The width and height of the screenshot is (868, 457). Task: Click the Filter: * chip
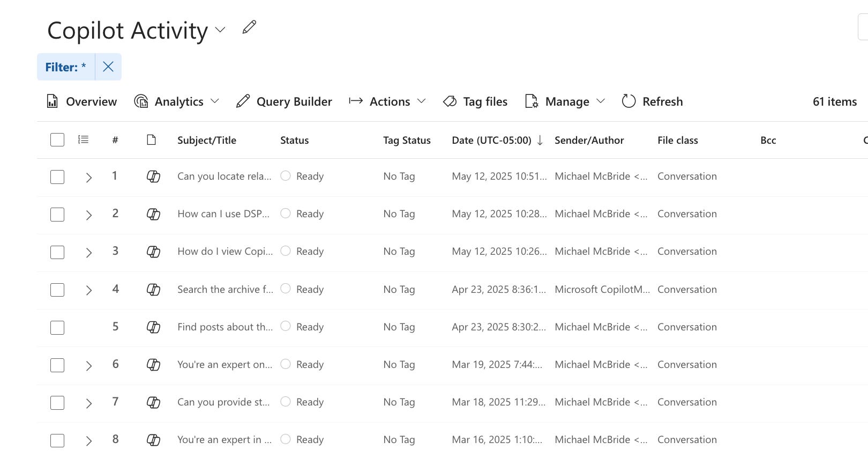[x=65, y=67]
